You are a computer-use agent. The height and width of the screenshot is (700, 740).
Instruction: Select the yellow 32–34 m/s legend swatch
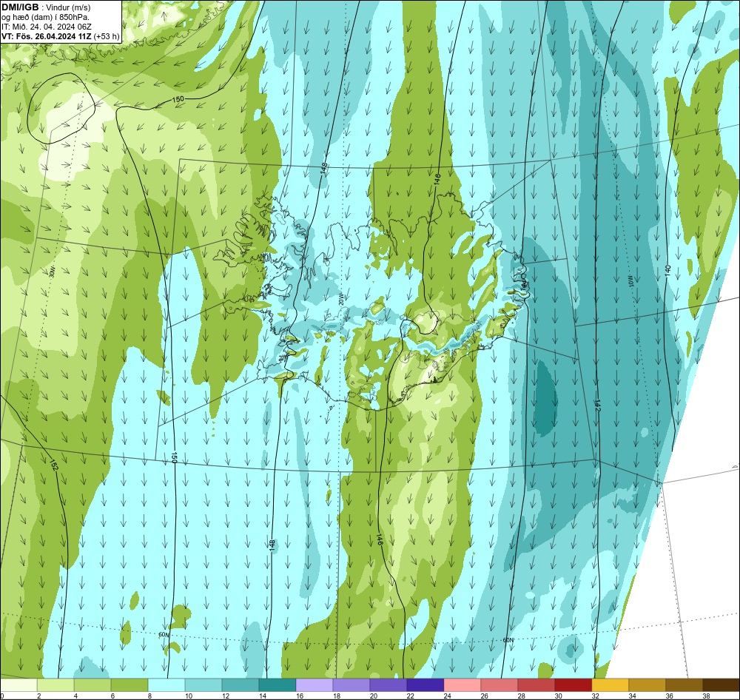[610, 685]
